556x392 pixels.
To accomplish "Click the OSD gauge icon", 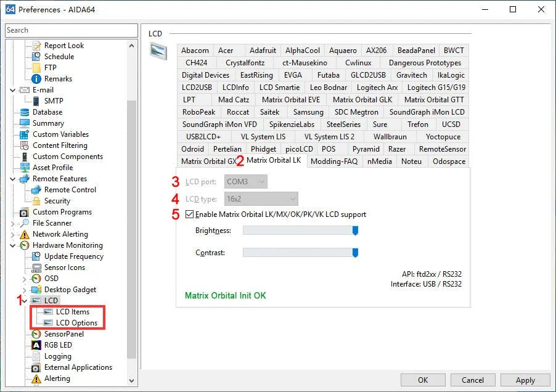I will tap(36, 279).
